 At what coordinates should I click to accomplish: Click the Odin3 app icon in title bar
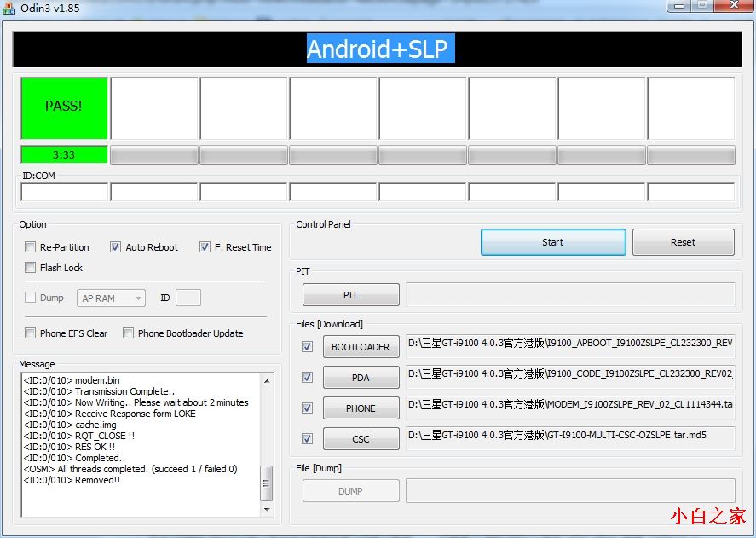click(x=9, y=9)
